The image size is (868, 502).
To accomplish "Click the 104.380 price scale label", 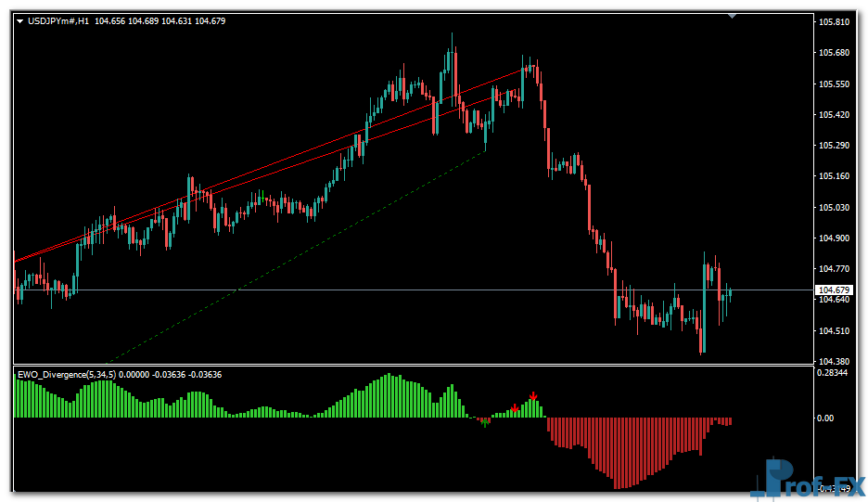I will coord(835,362).
